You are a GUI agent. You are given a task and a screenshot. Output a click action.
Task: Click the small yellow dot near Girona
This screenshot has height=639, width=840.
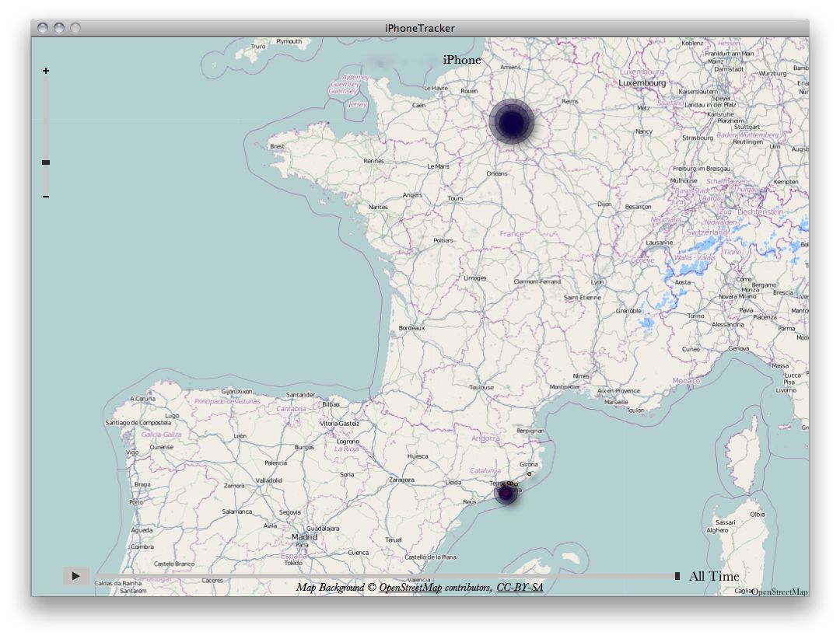530,474
